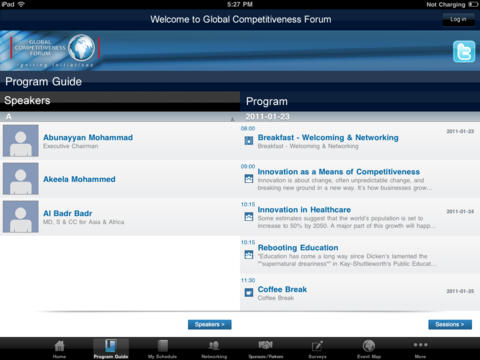Select Al Badr Badr avatar thumbnail
Viewport: 480px width, 360px height.
(x=21, y=217)
